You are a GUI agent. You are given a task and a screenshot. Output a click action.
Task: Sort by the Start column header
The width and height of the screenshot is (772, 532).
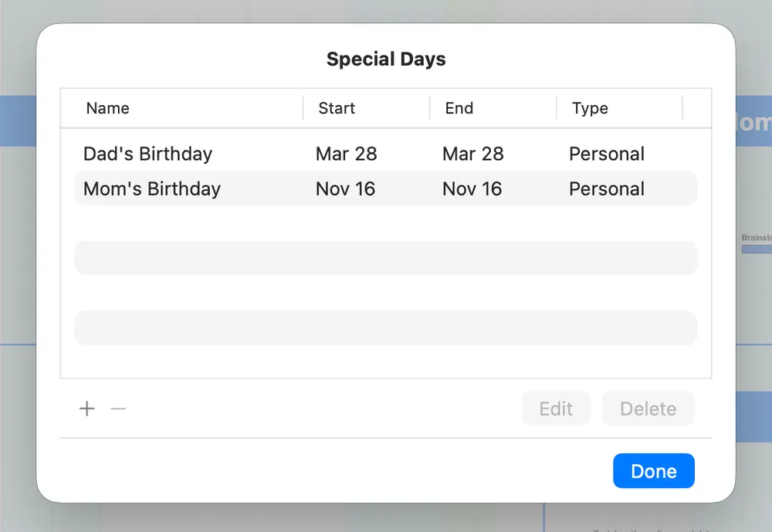[x=337, y=108]
